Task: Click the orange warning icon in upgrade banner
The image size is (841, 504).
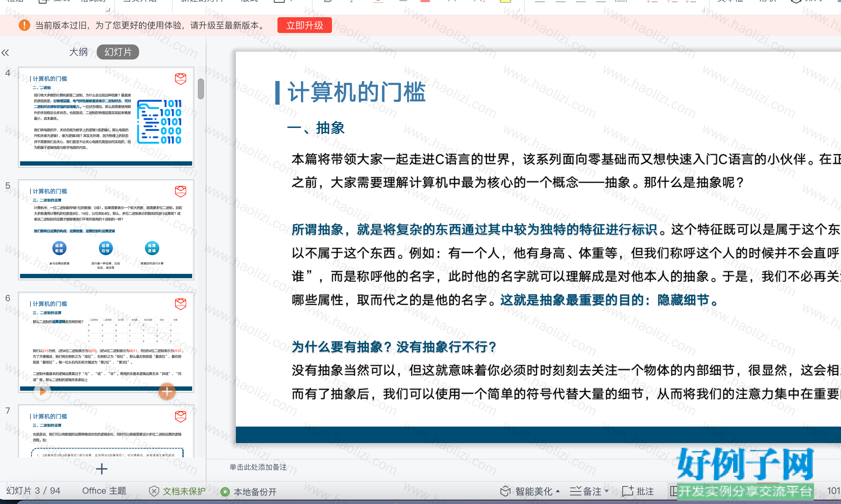Action: coord(24,25)
